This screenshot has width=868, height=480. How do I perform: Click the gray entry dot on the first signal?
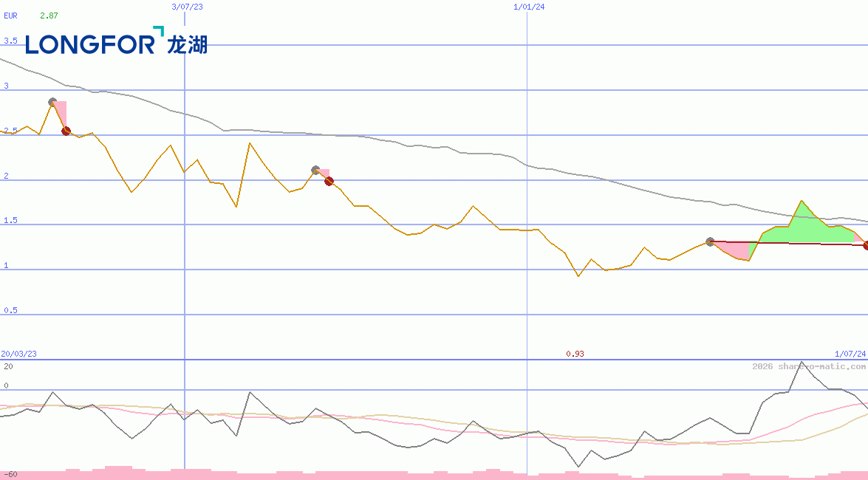pyautogui.click(x=52, y=102)
